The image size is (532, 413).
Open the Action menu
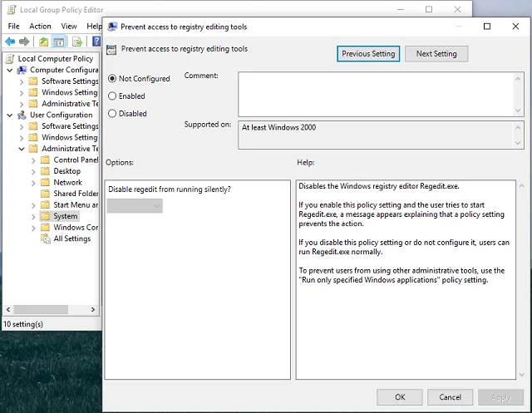pos(40,27)
